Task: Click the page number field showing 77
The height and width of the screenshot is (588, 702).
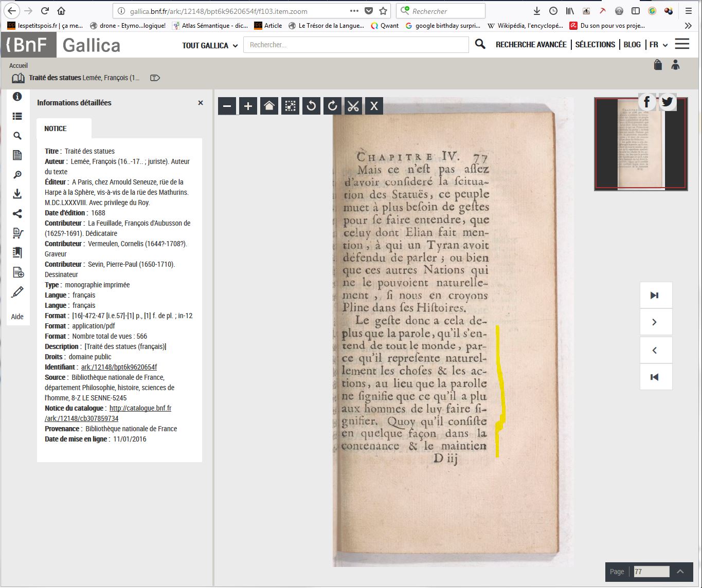Action: pyautogui.click(x=651, y=572)
